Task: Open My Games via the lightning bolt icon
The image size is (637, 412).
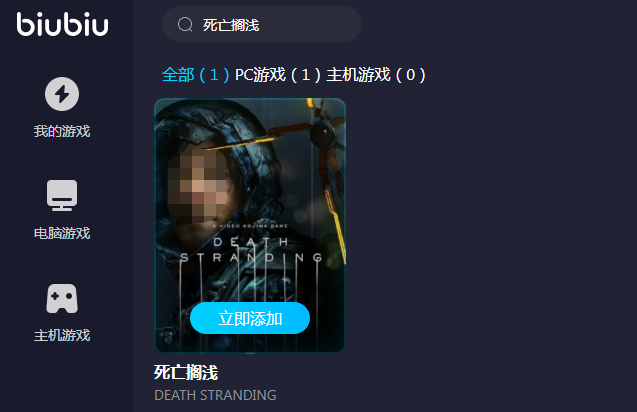Action: (62, 94)
